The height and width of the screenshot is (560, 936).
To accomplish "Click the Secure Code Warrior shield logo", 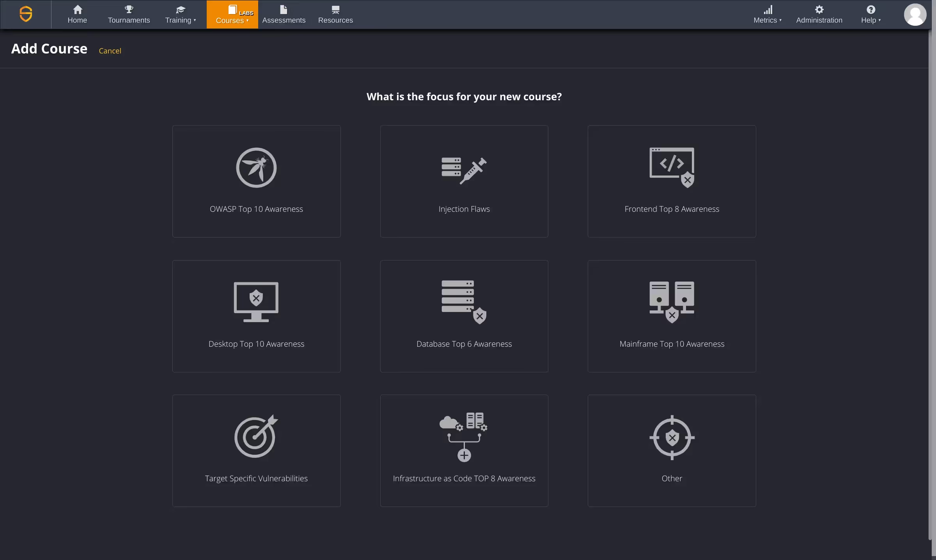I will point(26,14).
